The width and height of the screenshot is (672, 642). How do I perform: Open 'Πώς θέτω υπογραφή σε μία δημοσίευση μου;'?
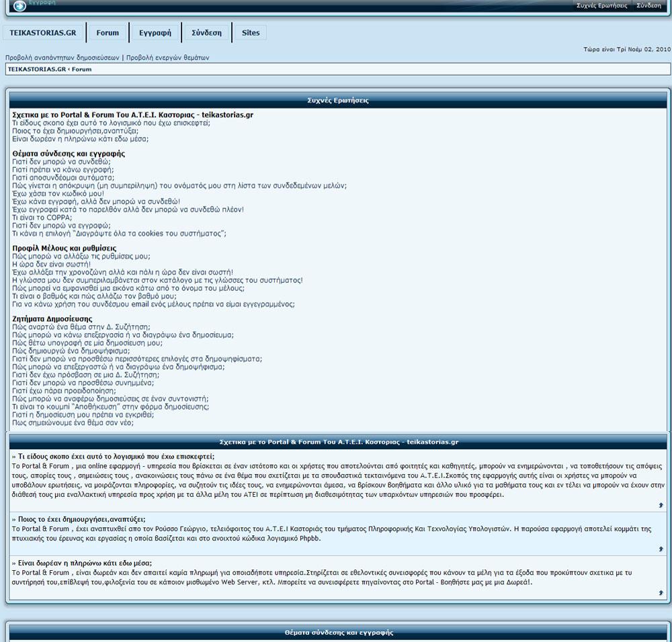pos(87,343)
